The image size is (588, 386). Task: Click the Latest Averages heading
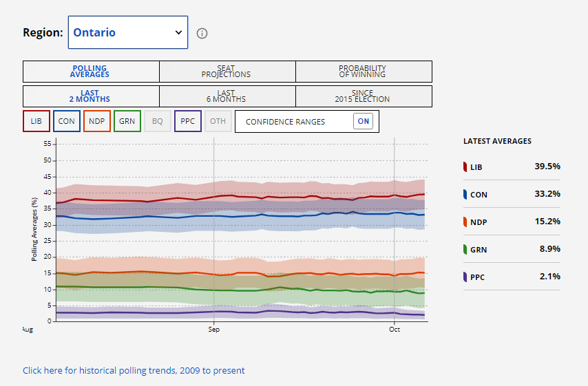pyautogui.click(x=497, y=141)
